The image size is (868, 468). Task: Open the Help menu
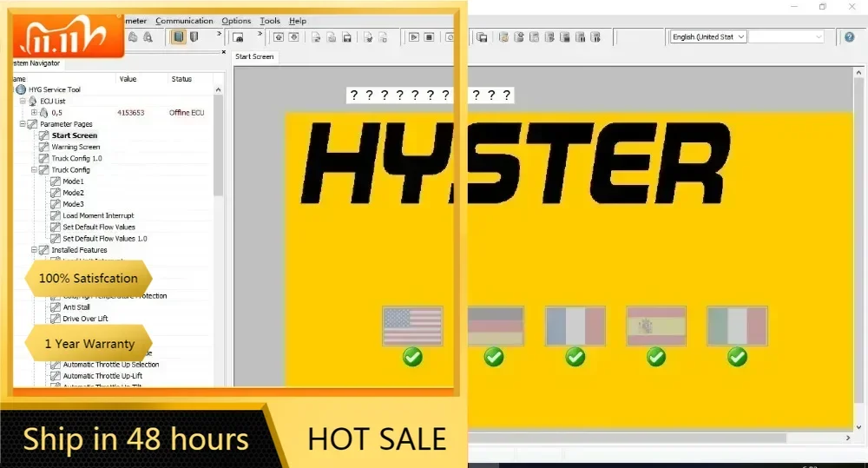[297, 21]
